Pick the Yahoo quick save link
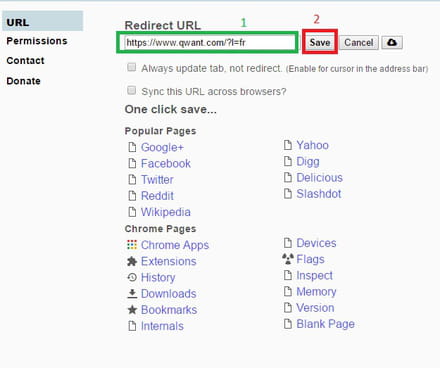The image size is (440, 368). [313, 145]
